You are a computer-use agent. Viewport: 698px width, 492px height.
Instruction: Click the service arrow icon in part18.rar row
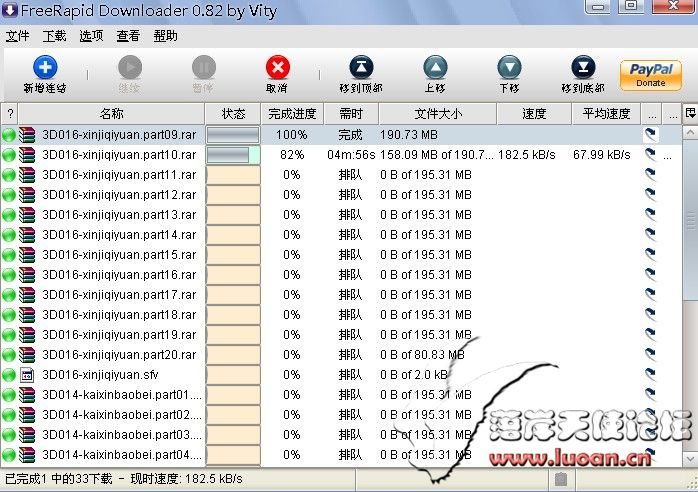coord(650,315)
